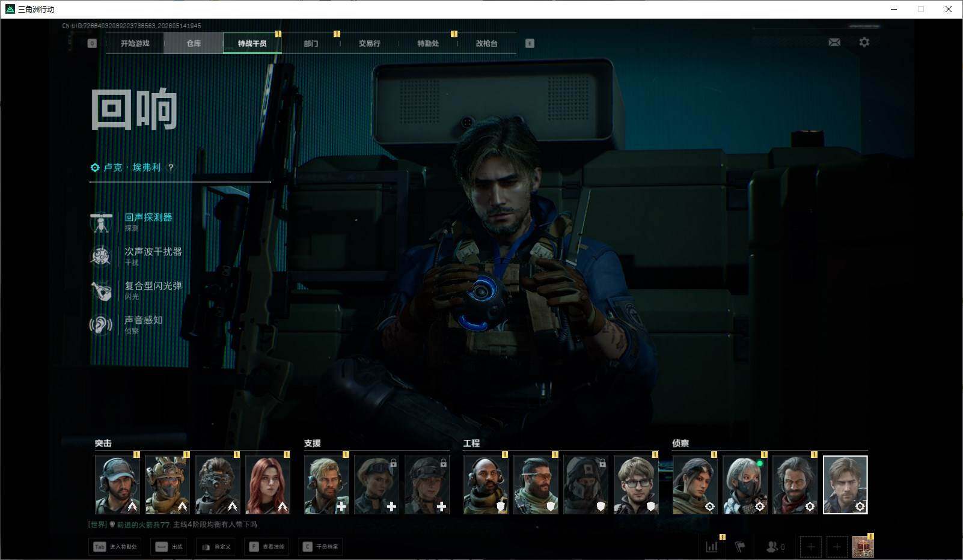This screenshot has width=963, height=560.
Task: Click the 进入特勤处 button
Action: (115, 547)
